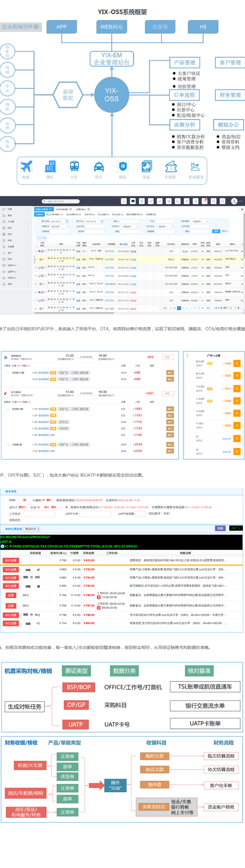
Task: Click the 公众号 front-end box
Action: (160, 27)
